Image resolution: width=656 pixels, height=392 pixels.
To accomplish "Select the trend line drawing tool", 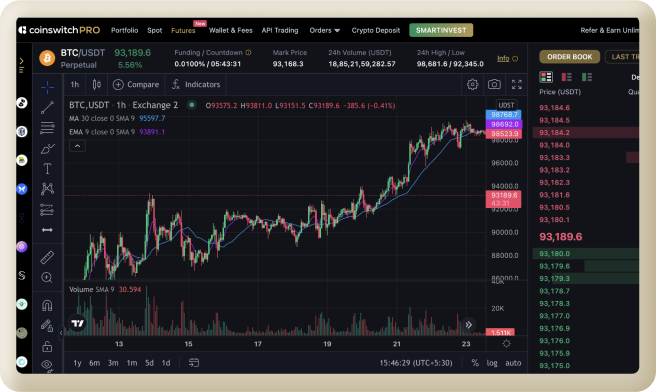I will [47, 107].
